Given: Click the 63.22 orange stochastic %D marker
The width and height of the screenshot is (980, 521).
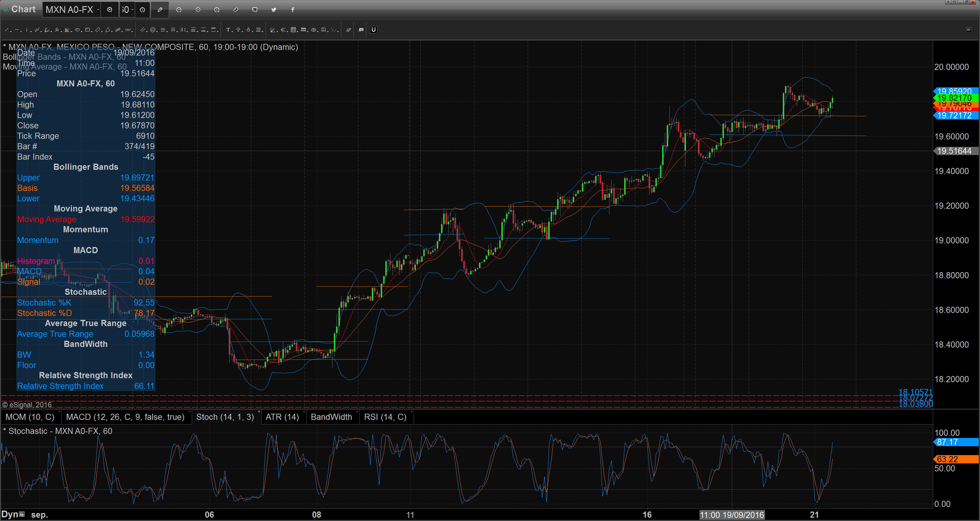Looking at the screenshot, I should coord(956,459).
